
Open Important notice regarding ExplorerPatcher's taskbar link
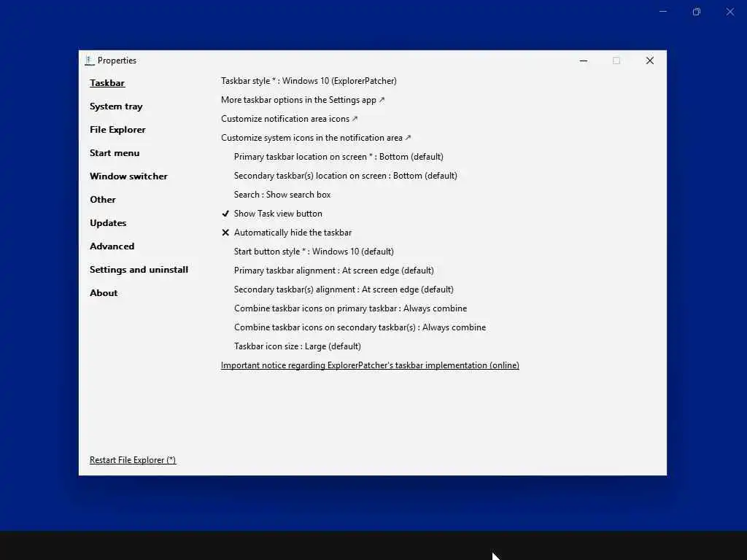[370, 365]
